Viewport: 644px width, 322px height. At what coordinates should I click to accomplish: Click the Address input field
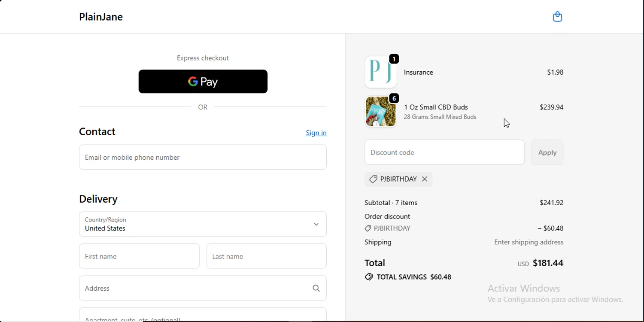(x=203, y=288)
